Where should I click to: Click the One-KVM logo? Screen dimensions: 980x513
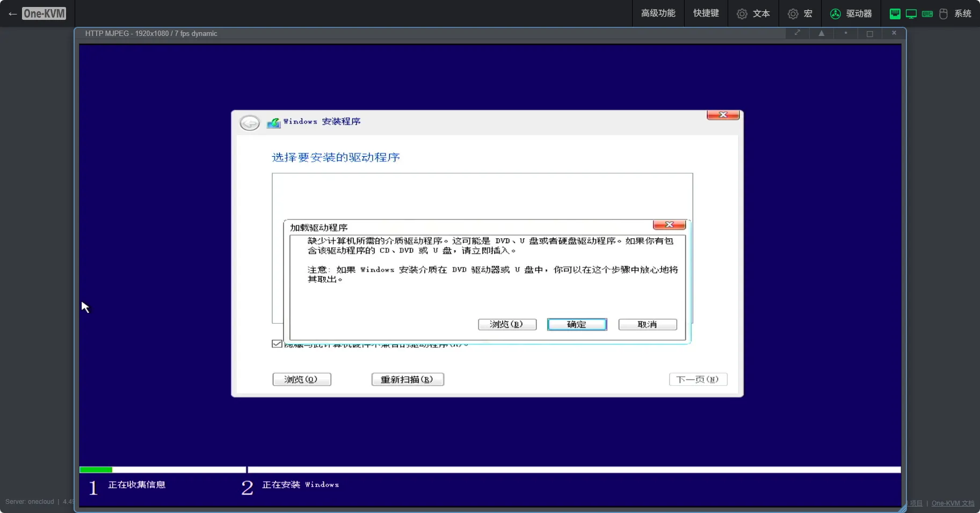click(x=44, y=13)
